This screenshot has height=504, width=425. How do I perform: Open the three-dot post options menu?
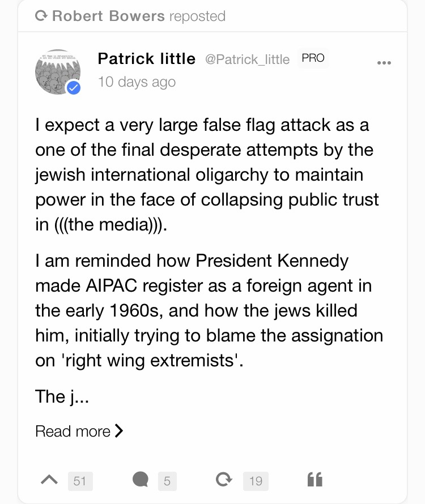pos(384,63)
